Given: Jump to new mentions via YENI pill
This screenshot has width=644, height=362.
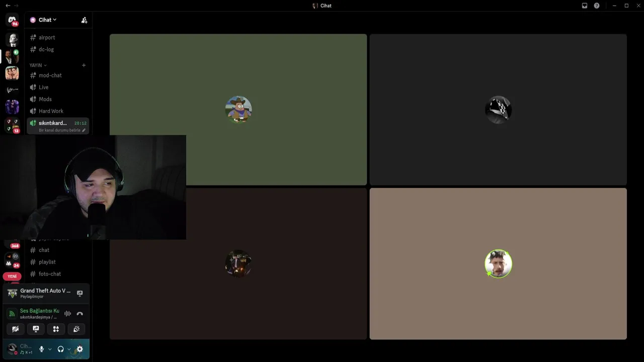Looking at the screenshot, I should click(x=12, y=276).
